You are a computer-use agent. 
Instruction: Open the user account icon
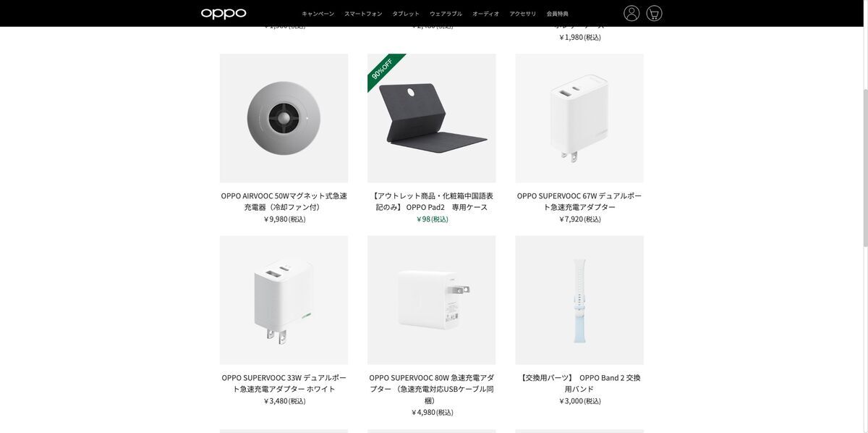pos(631,13)
